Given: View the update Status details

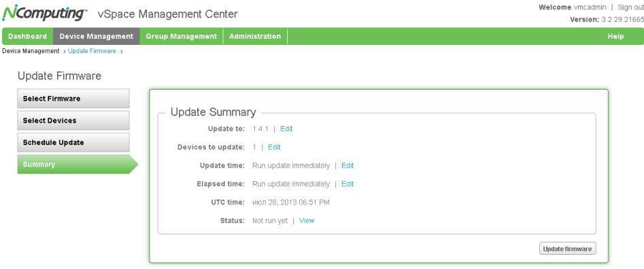Looking at the screenshot, I should (x=307, y=221).
